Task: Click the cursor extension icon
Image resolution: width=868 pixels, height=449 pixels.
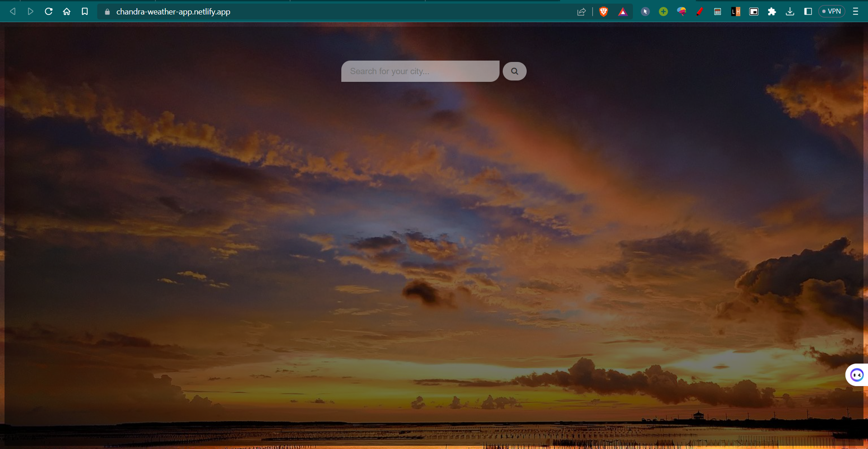Action: [645, 11]
